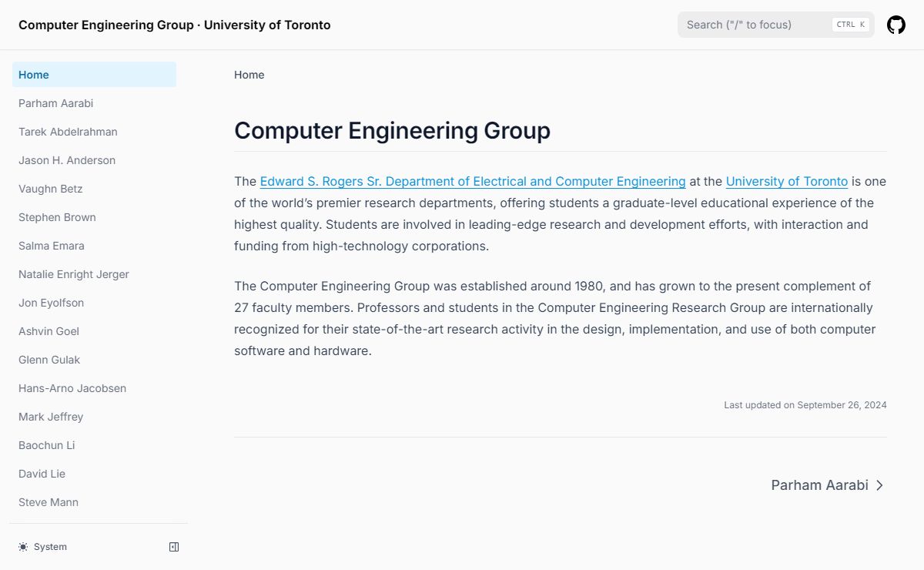924x570 pixels.
Task: Open Stephen Brown's page
Action: pos(94,217)
